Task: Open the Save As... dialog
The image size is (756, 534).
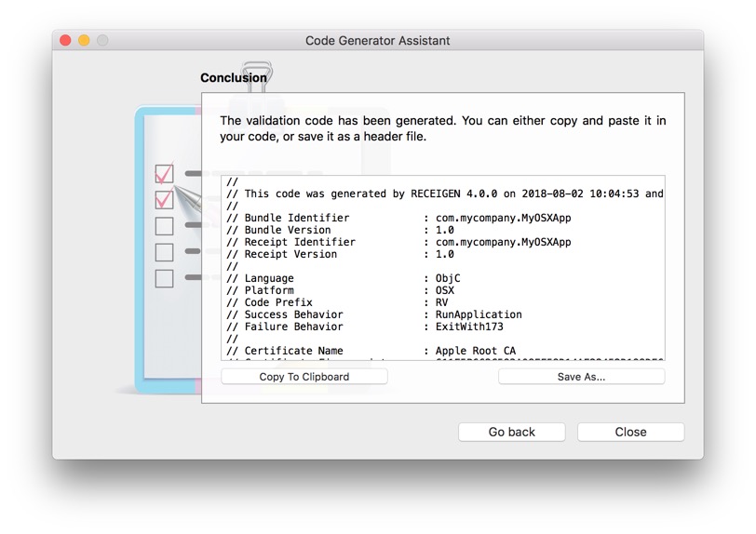Action: click(581, 377)
